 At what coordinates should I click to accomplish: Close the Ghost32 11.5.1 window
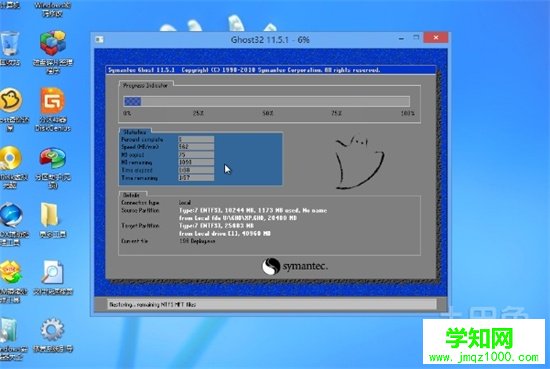coord(436,38)
